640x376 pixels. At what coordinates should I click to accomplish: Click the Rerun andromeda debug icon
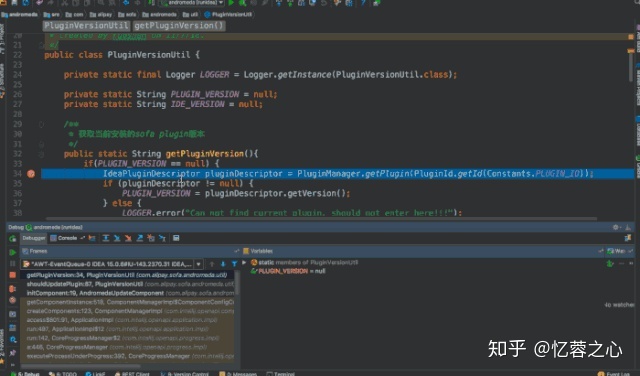coord(13,238)
